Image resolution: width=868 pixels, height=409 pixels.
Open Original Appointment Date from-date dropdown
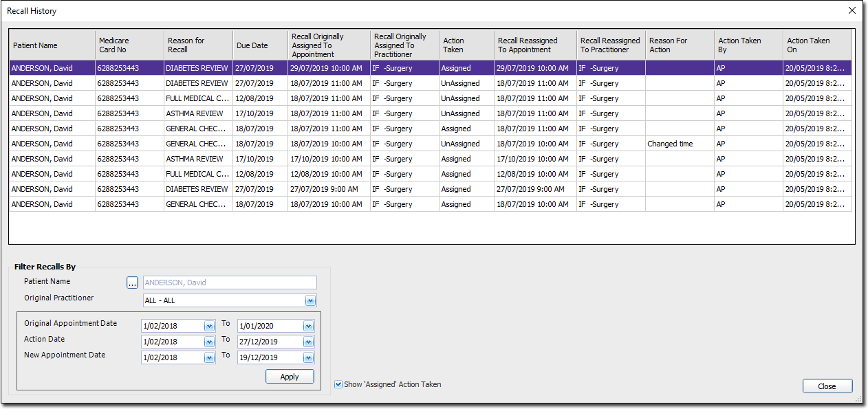point(209,326)
